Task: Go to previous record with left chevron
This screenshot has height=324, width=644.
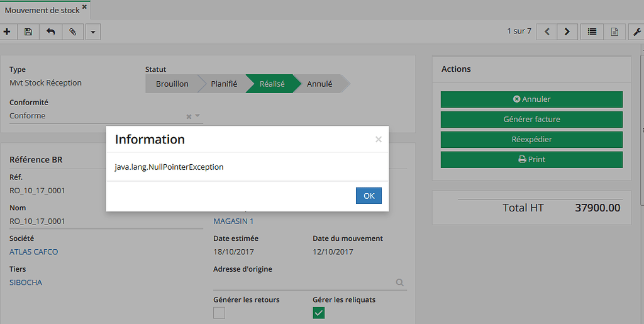Action: (x=547, y=31)
